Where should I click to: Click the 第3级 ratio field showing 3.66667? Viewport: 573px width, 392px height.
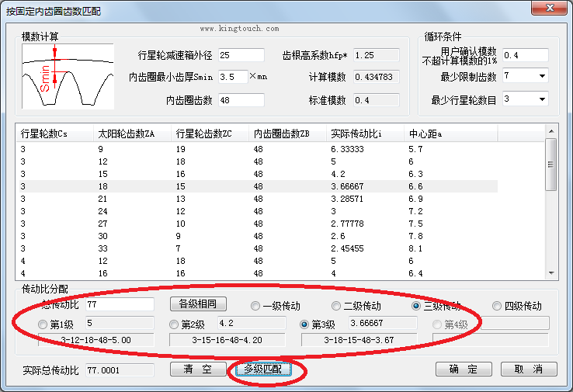coord(383,323)
